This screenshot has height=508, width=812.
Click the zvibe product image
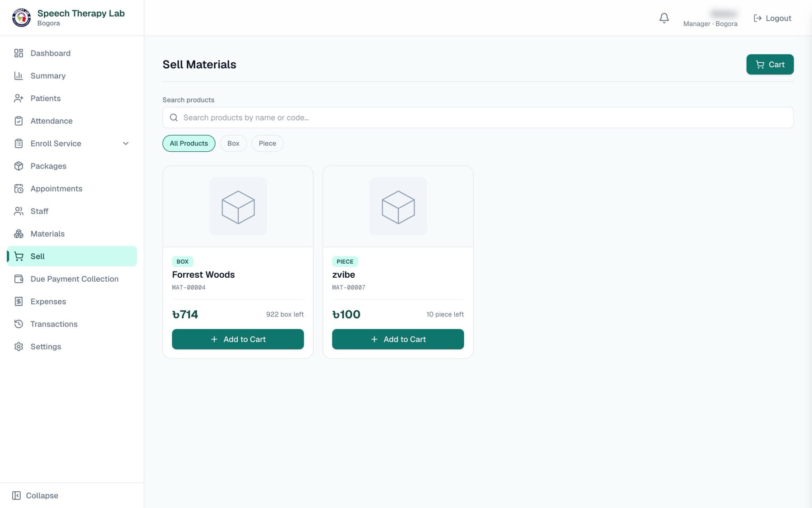(x=398, y=206)
